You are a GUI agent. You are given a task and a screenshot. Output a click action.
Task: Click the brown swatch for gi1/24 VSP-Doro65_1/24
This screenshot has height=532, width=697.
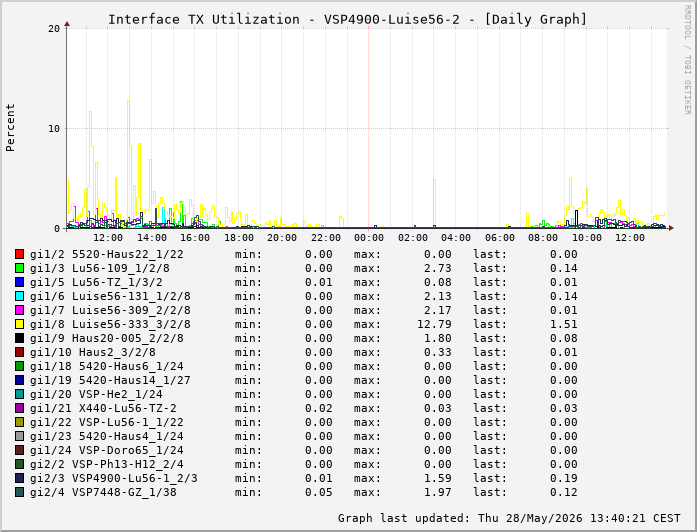pyautogui.click(x=19, y=450)
